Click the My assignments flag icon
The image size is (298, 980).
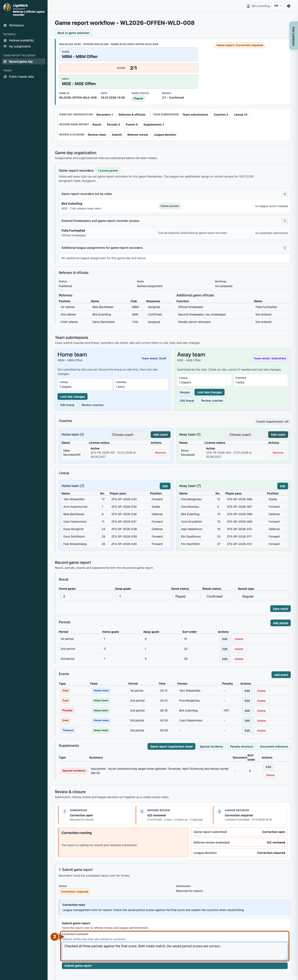[5, 46]
